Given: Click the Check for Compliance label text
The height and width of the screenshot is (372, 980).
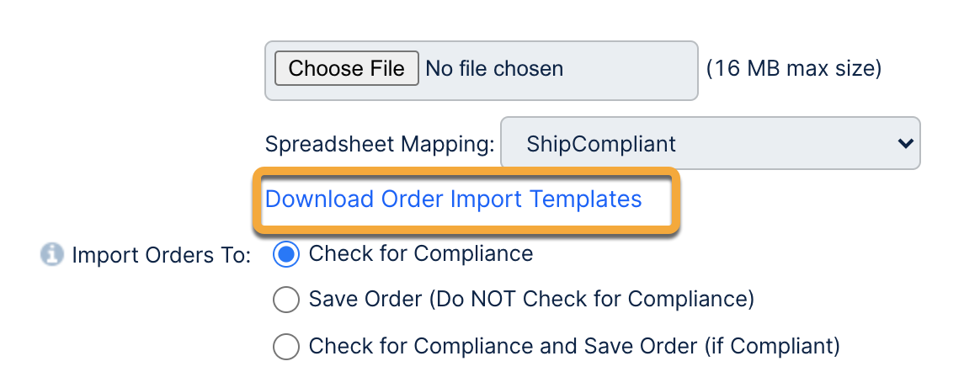Looking at the screenshot, I should tap(421, 253).
